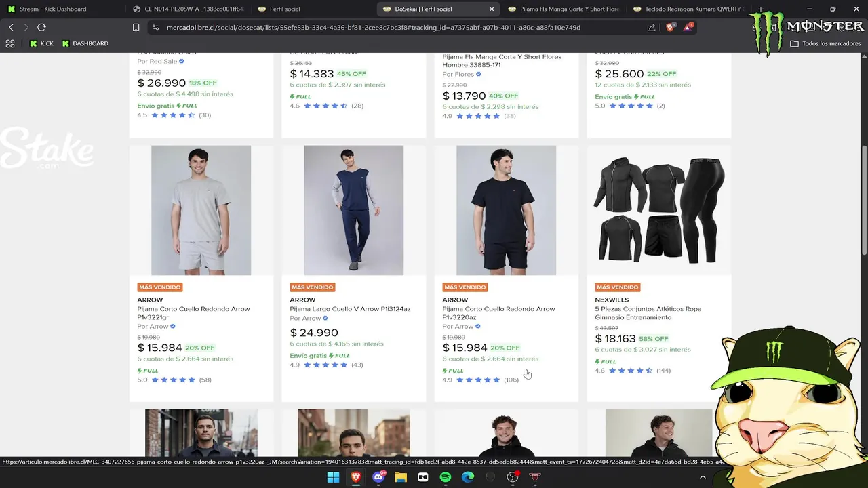Click the $ 13.790 price
Screen dimensions: 868x488
click(465, 96)
